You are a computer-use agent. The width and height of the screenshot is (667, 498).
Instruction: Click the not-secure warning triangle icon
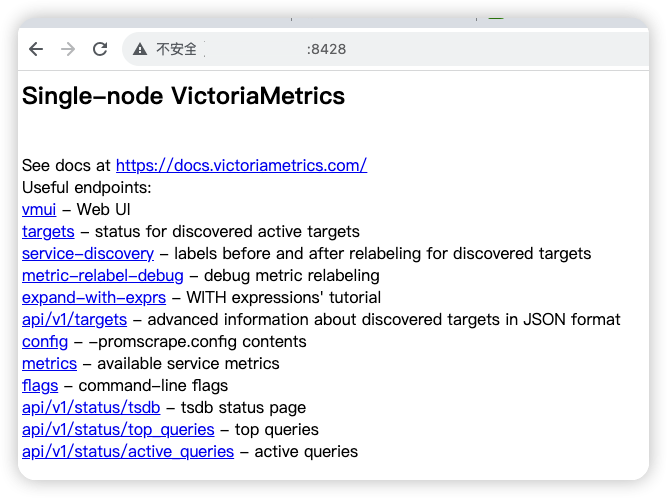coord(140,49)
